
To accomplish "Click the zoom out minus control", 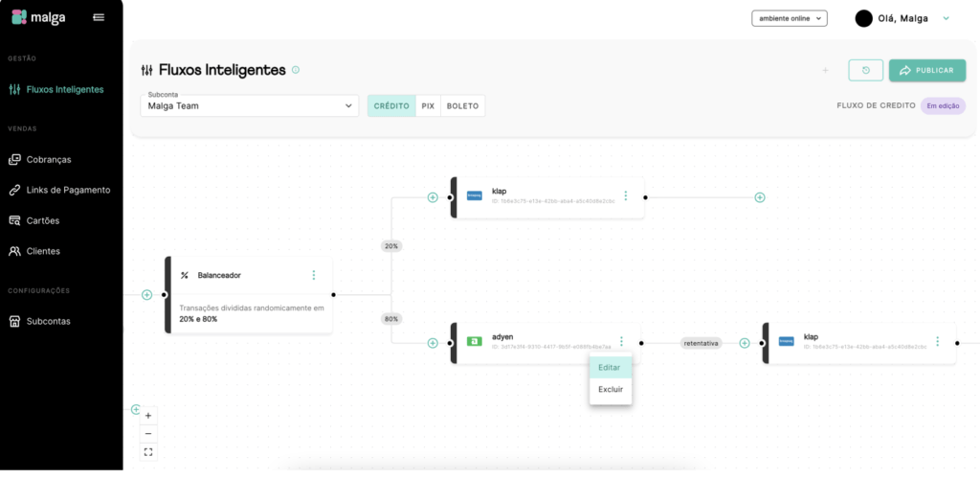I will click(148, 434).
